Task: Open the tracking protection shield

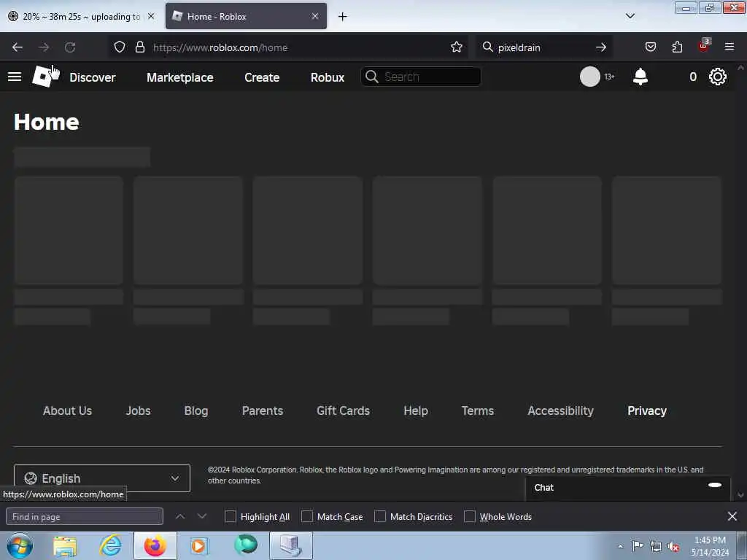Action: (x=120, y=47)
